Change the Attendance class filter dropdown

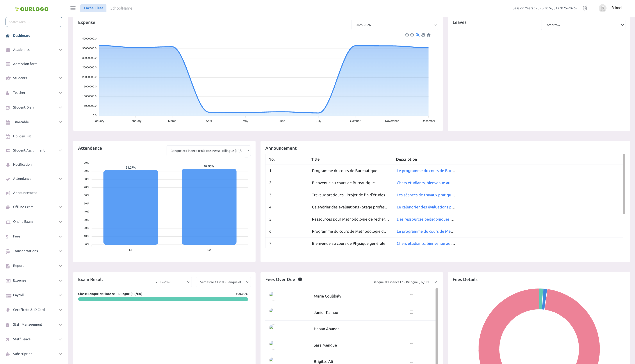point(208,150)
